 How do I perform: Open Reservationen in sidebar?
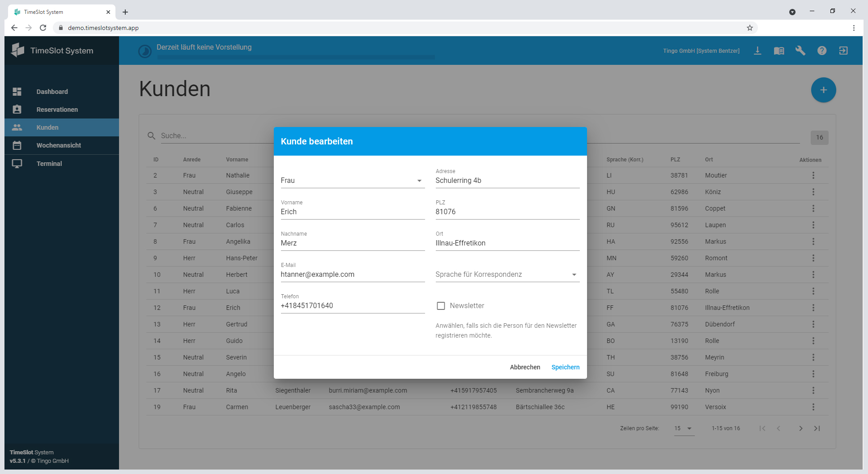coord(62,110)
